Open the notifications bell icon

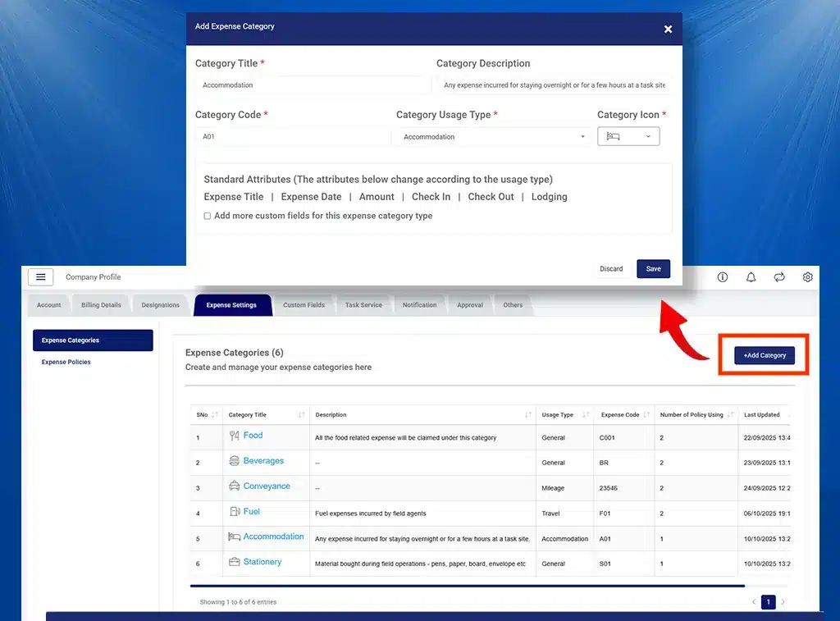[751, 277]
